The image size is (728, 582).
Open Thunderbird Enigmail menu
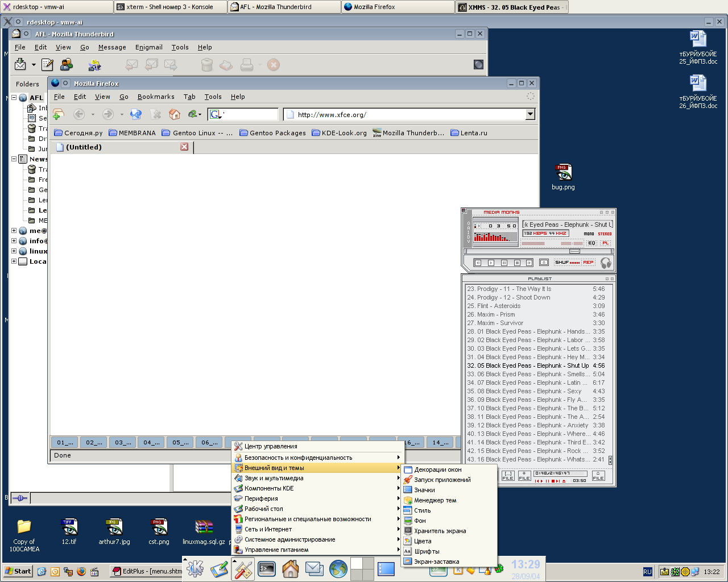(x=149, y=47)
